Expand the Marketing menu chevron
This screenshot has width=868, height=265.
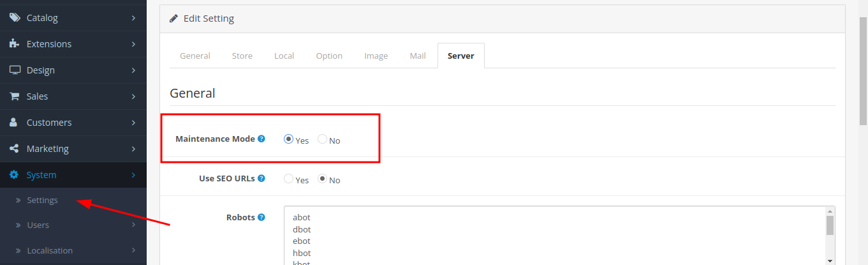click(x=133, y=149)
